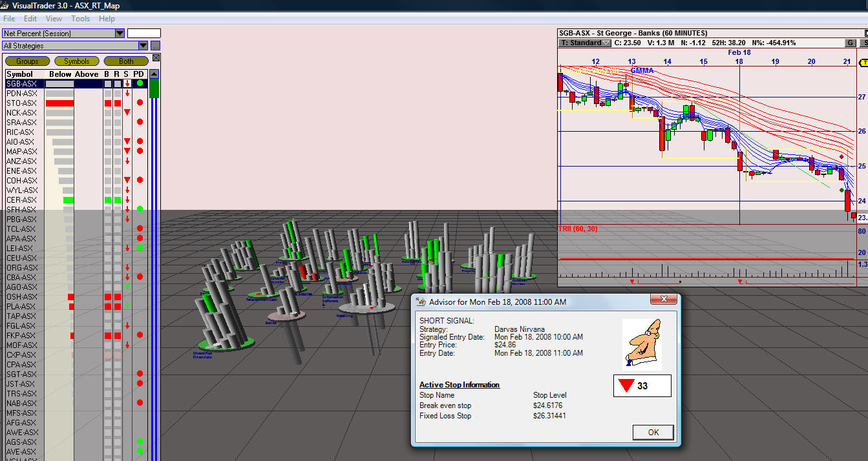The image size is (868, 461).
Task: Close the symbol list using the X box
Action: pos(156,57)
